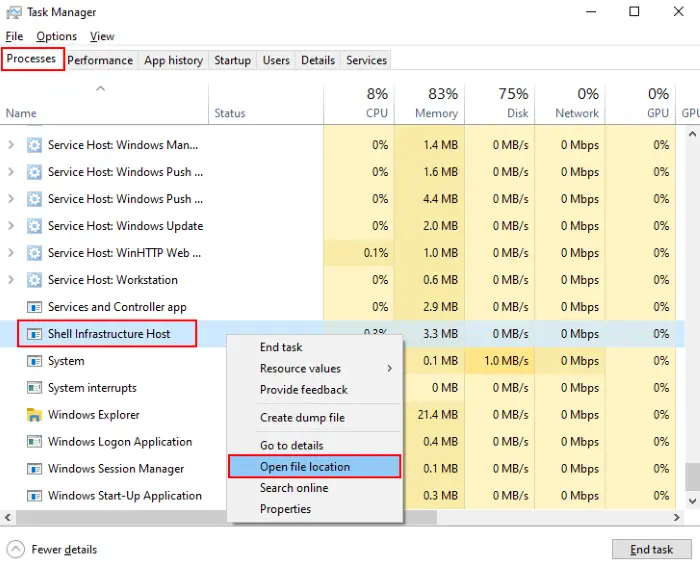Select Provide feedback in context menu
The width and height of the screenshot is (700, 570).
pos(315,390)
